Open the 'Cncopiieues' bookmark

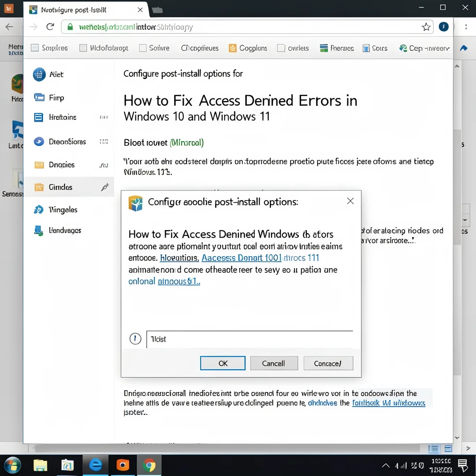(x=200, y=48)
